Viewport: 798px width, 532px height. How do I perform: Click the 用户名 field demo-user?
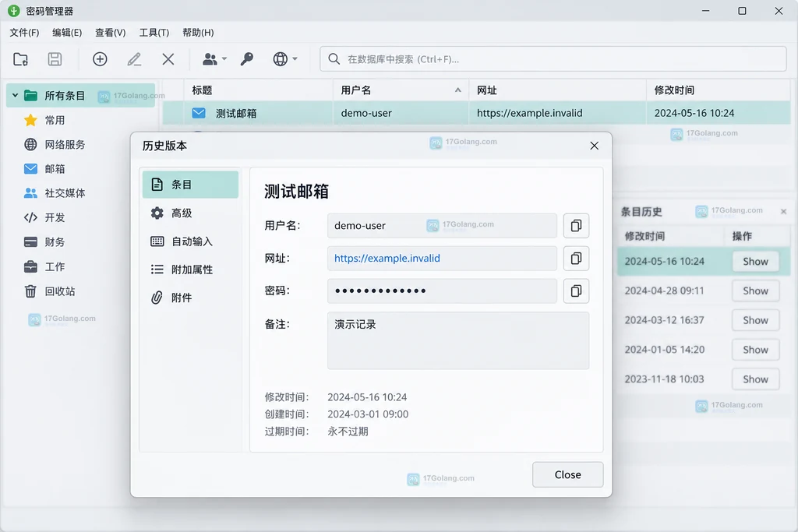click(x=443, y=225)
